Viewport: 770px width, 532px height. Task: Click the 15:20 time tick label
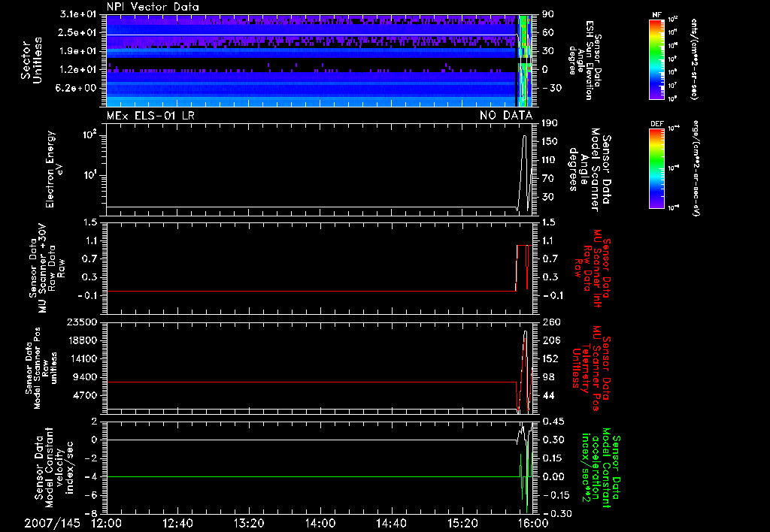pyautogui.click(x=462, y=523)
